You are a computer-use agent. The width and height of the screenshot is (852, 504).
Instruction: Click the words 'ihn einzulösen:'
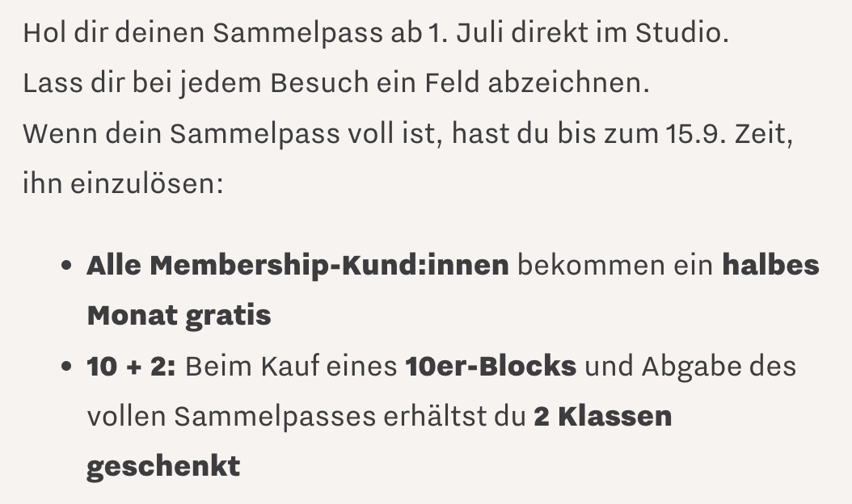[x=124, y=183]
